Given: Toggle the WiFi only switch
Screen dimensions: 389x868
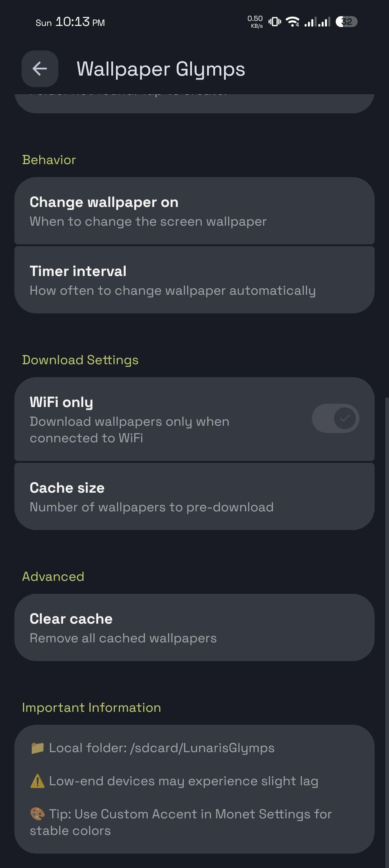Looking at the screenshot, I should [335, 418].
